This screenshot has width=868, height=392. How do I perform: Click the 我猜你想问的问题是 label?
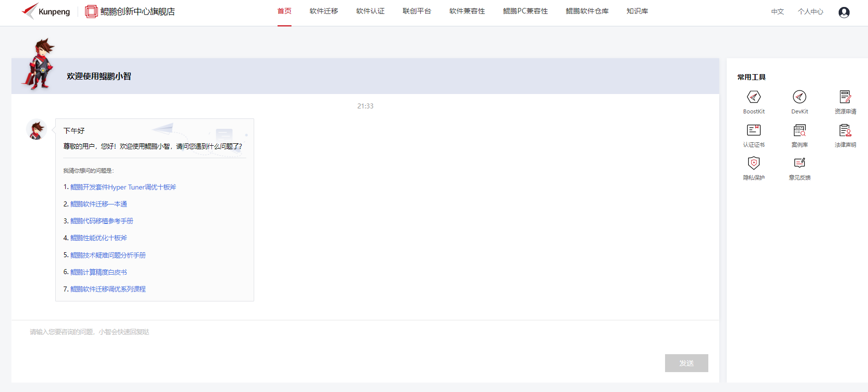point(89,171)
